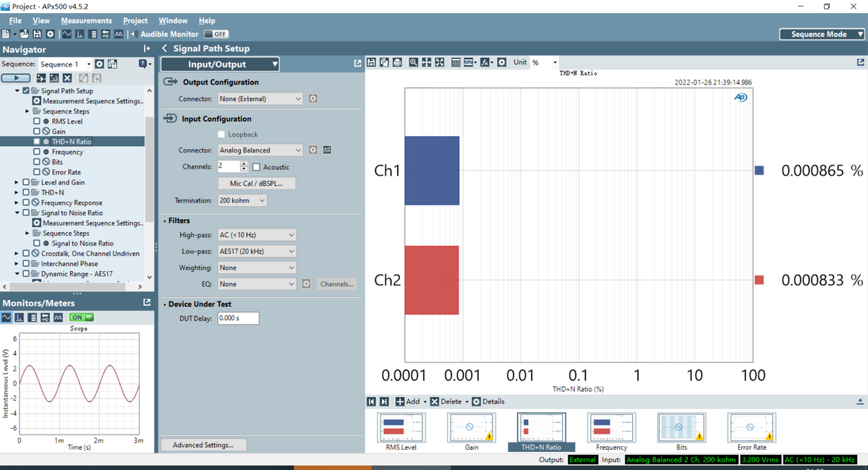Click the pan (four arrows) graph tool
Image resolution: width=868 pixels, height=470 pixels.
tap(427, 62)
